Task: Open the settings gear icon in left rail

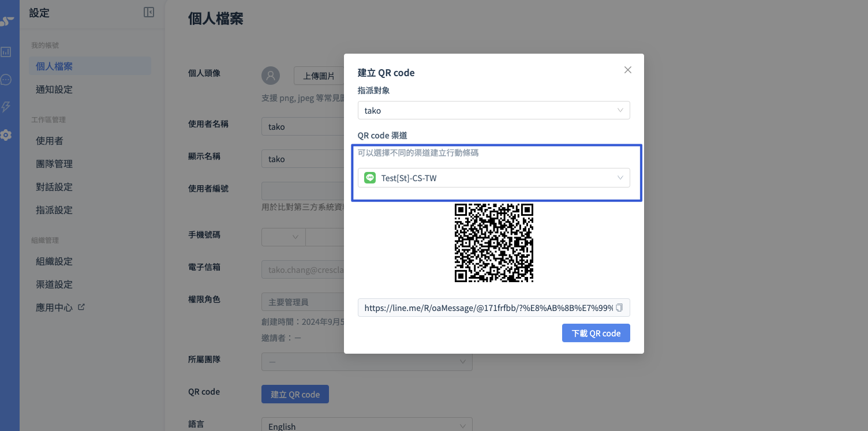Action: point(6,135)
